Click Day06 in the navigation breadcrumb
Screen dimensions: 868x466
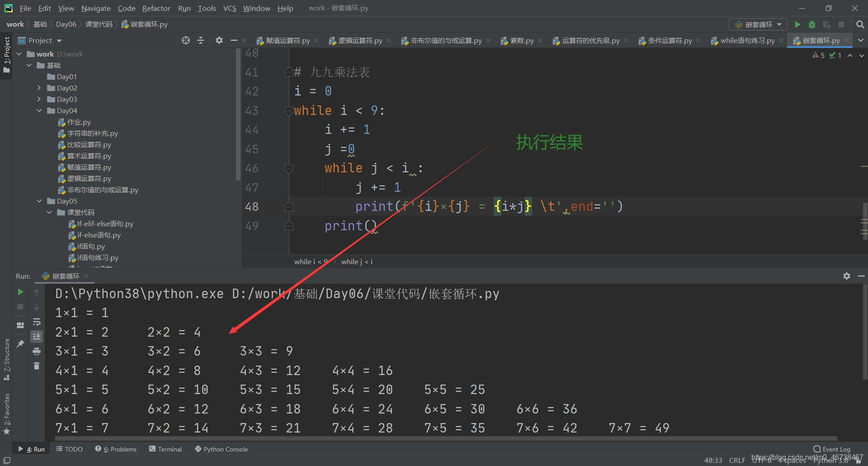pyautogui.click(x=66, y=24)
